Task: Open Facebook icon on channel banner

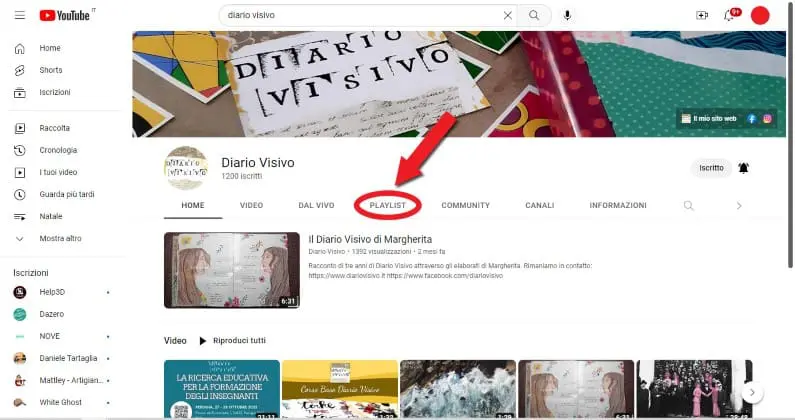Action: click(x=752, y=118)
